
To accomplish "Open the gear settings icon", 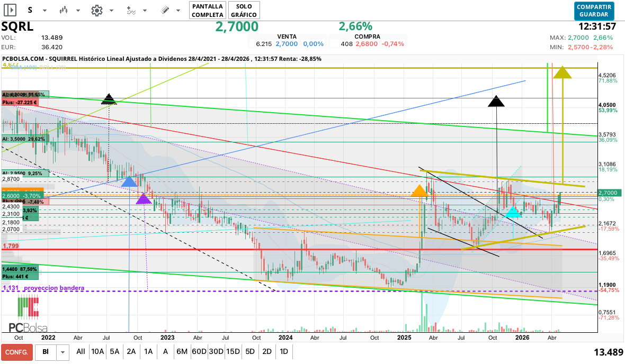I will pos(96,10).
